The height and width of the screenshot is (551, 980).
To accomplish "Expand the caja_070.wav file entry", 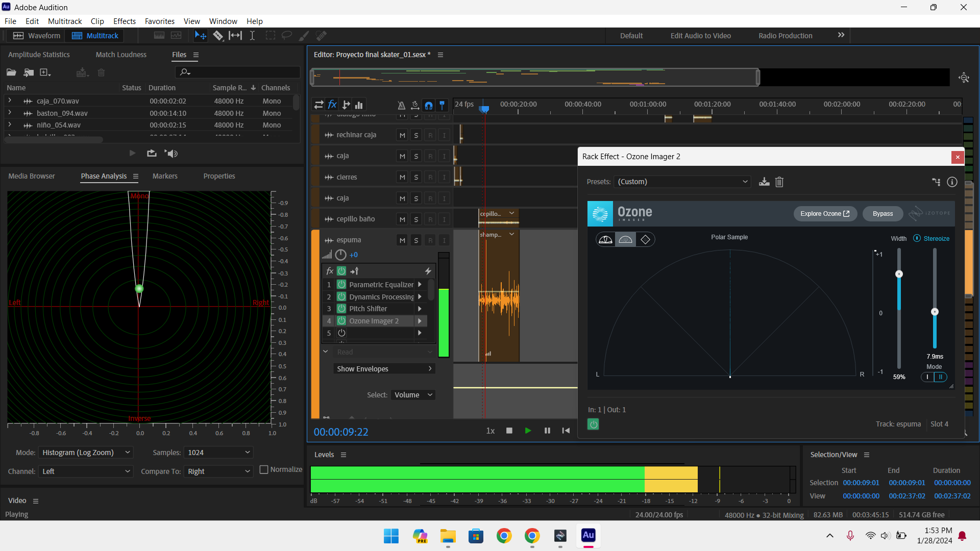I will tap(10, 101).
